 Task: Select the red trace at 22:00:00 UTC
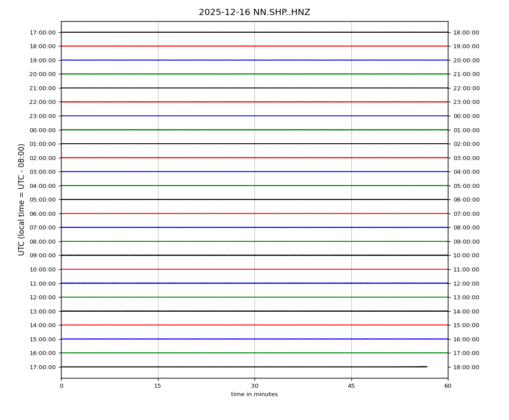tap(254, 102)
